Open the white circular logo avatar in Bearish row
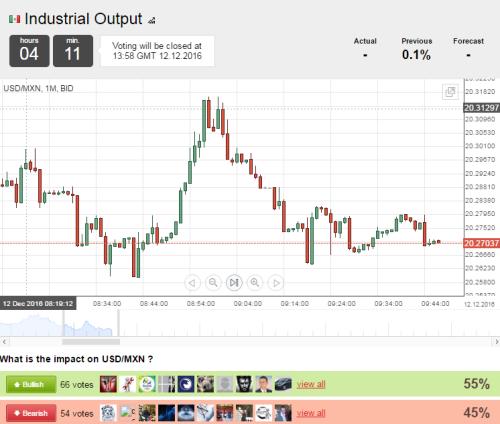Image resolution: width=500 pixels, height=424 pixels. pyautogui.click(x=264, y=413)
